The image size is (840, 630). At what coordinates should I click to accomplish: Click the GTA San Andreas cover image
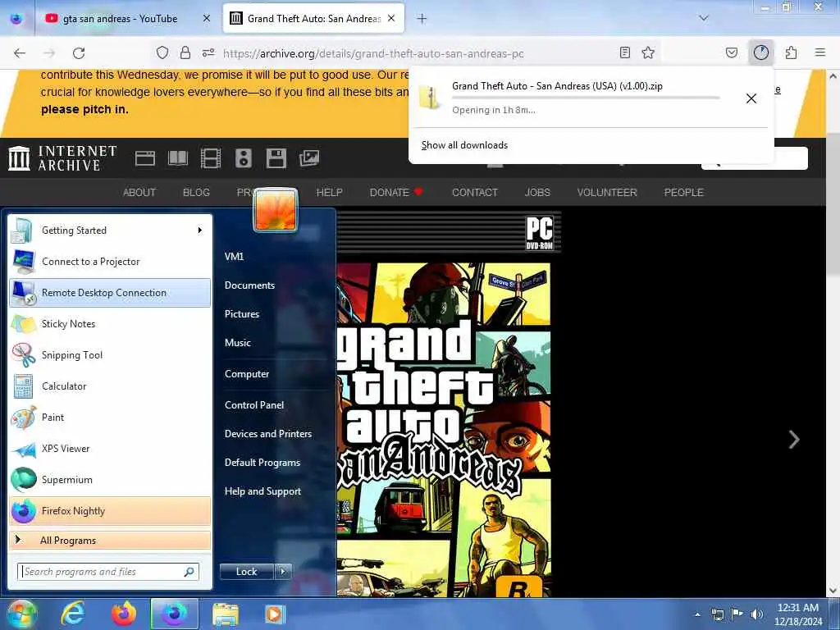tap(449, 404)
